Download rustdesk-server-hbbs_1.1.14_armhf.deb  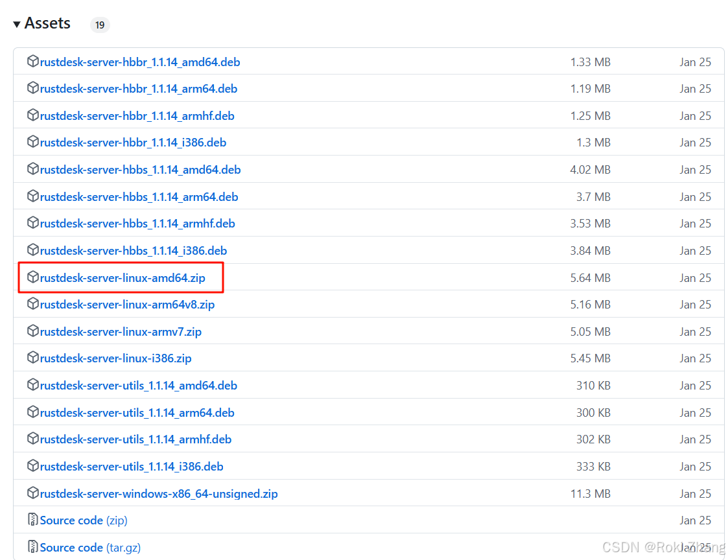pyautogui.click(x=137, y=224)
